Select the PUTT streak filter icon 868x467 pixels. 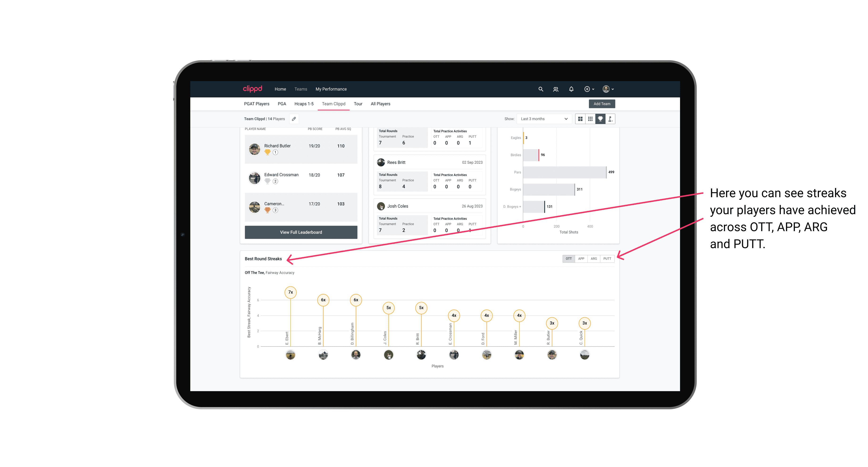point(607,258)
